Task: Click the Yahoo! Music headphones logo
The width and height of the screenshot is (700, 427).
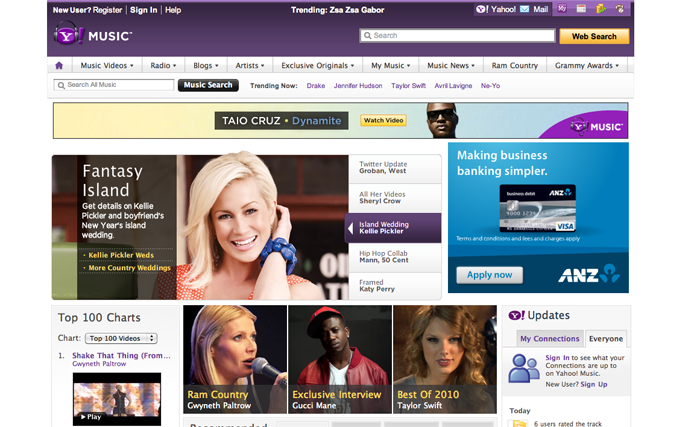Action: (68, 33)
